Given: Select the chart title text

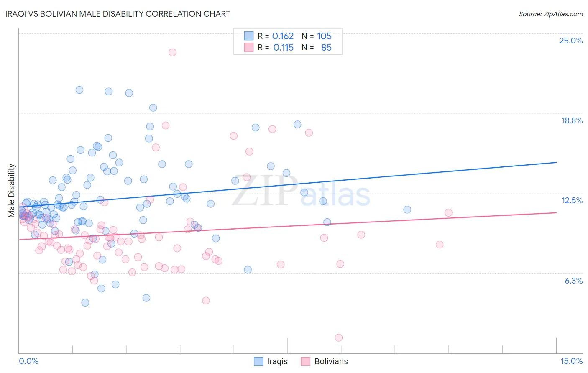Looking at the screenshot, I should coord(118,14).
